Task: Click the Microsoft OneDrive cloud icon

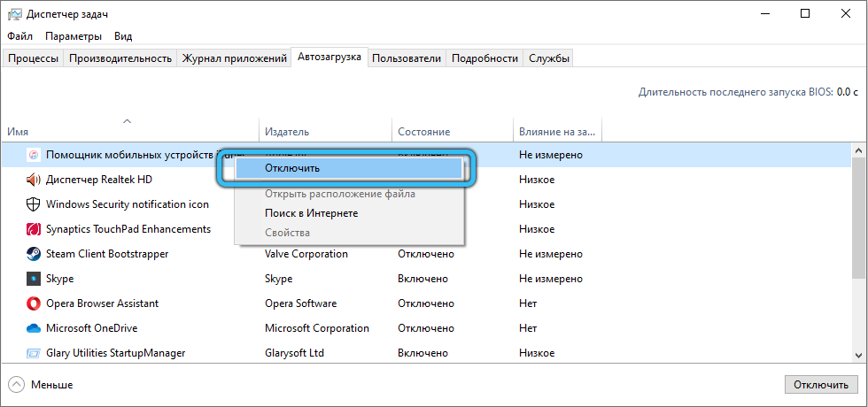Action: [x=33, y=328]
